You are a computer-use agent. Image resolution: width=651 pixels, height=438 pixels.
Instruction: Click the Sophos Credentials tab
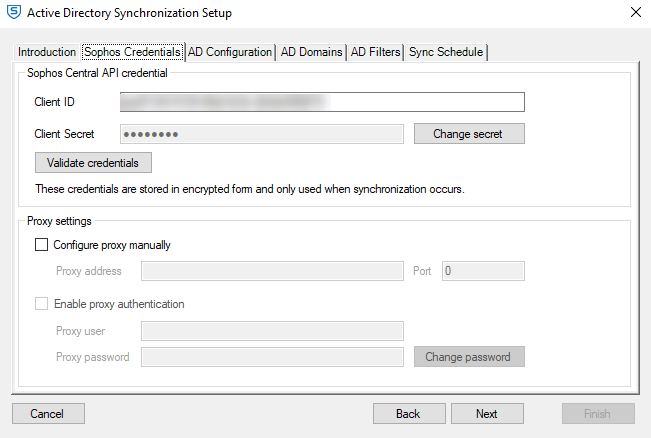133,51
